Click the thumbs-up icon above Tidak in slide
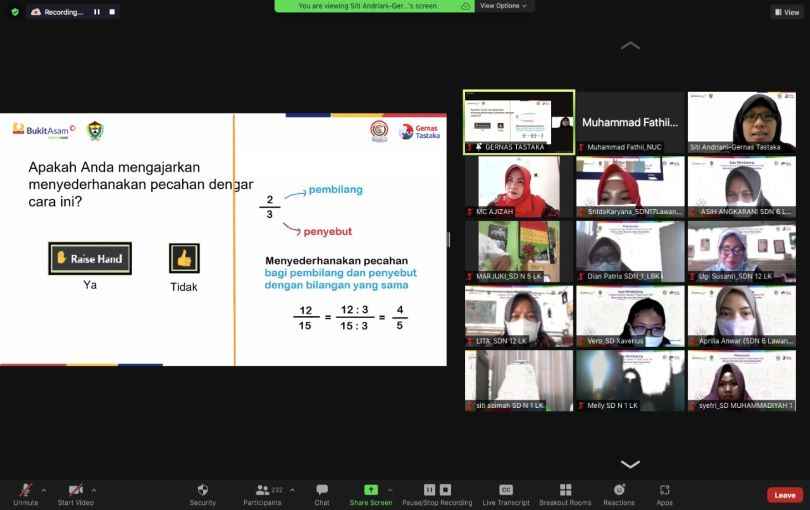 click(x=184, y=258)
